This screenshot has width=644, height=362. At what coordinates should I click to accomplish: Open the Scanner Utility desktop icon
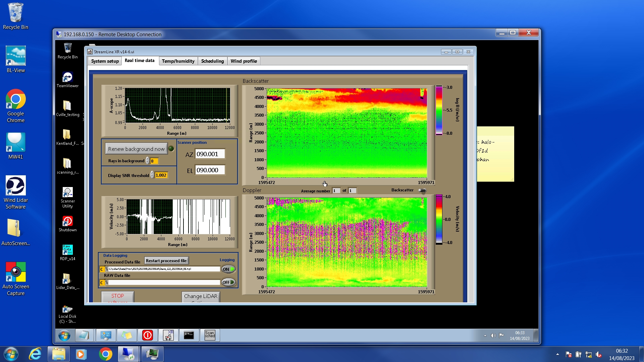click(x=67, y=193)
